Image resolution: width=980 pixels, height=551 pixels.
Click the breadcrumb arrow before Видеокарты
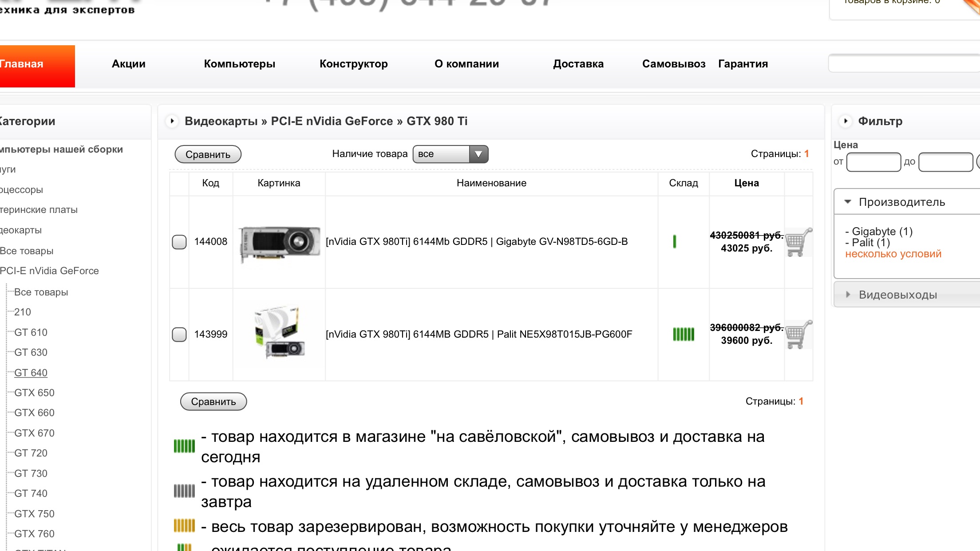click(172, 121)
